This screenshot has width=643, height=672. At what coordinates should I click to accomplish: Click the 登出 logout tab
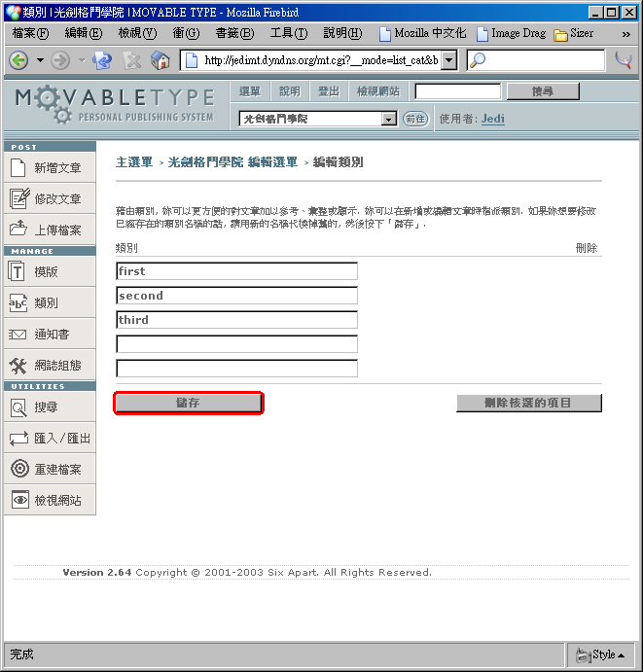tap(329, 91)
